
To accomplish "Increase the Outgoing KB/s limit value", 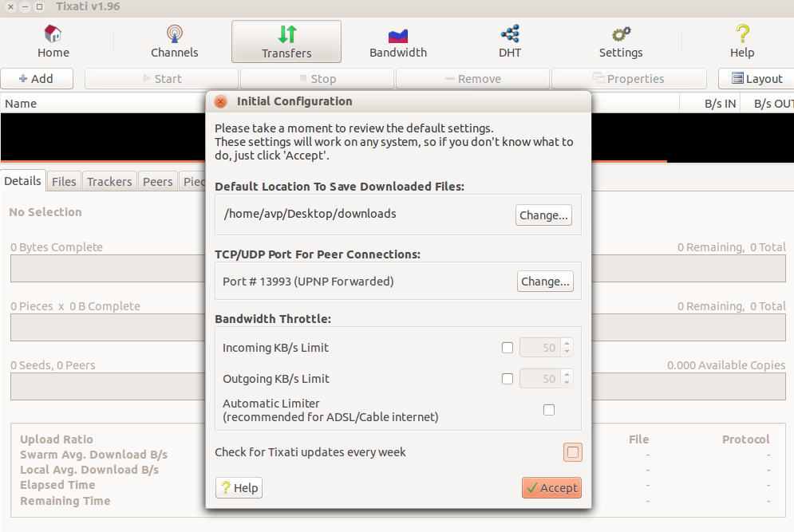I will point(567,375).
